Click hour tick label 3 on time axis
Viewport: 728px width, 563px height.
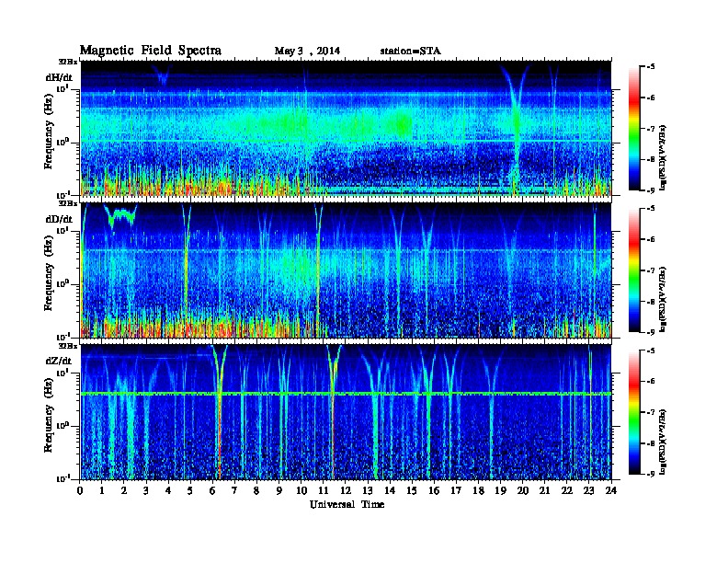click(146, 490)
